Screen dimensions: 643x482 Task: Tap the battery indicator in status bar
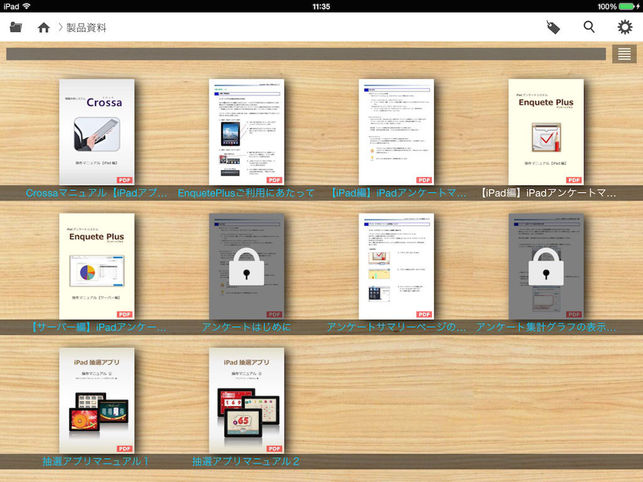pos(627,6)
